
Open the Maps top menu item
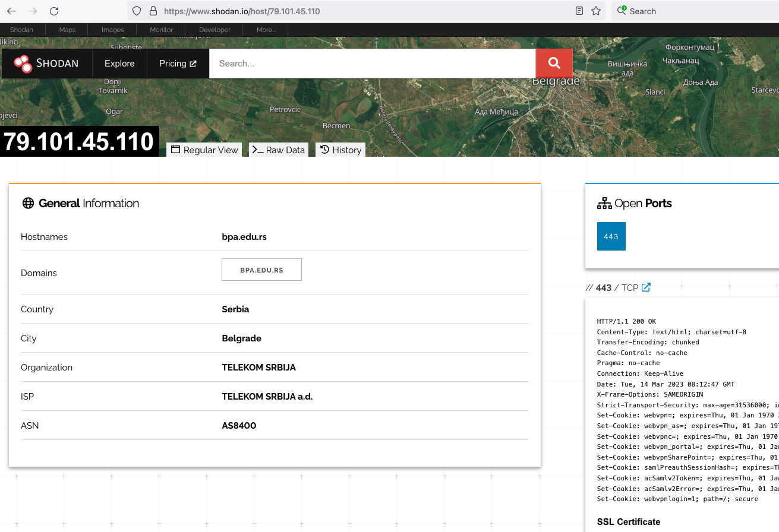pyautogui.click(x=67, y=30)
